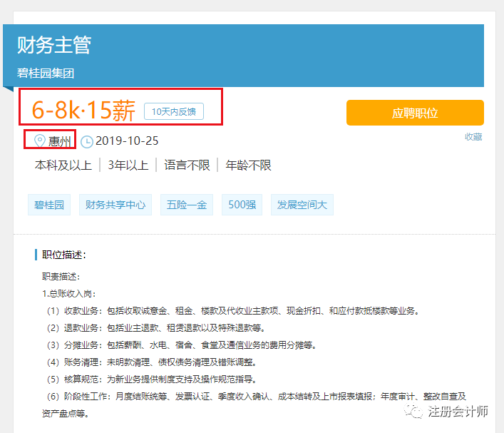This screenshot has width=504, height=433.
Task: Click the 收藏 favorite link
Action: 473,137
